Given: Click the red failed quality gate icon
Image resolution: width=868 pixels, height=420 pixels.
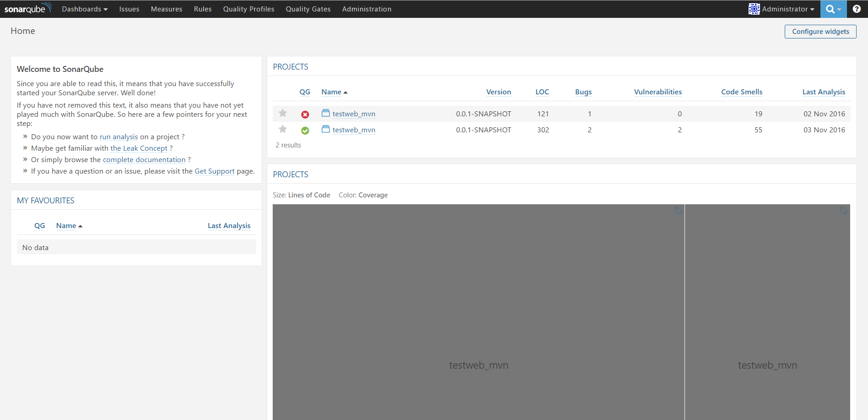Looking at the screenshot, I should point(305,115).
